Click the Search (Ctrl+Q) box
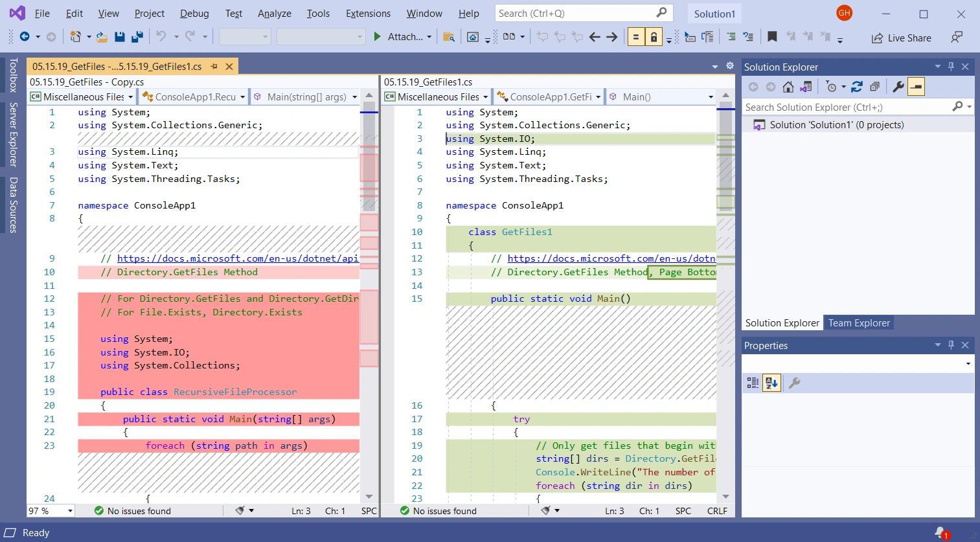 (584, 13)
